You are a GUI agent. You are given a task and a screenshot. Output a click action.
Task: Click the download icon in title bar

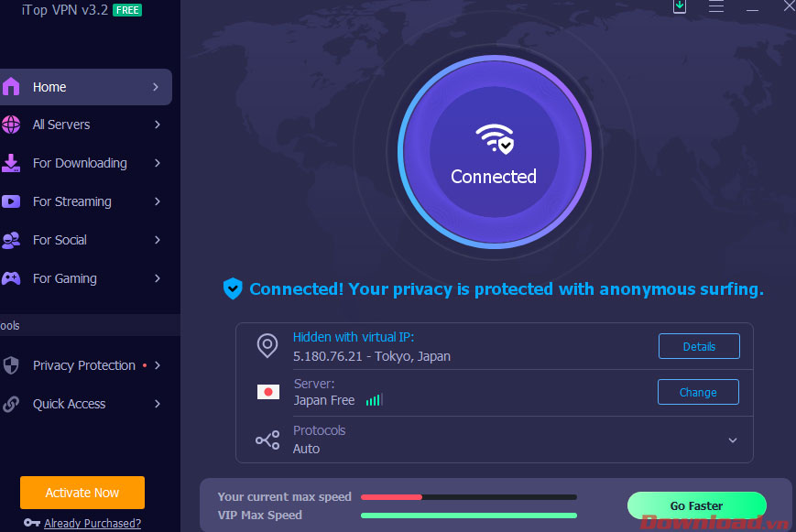[680, 6]
